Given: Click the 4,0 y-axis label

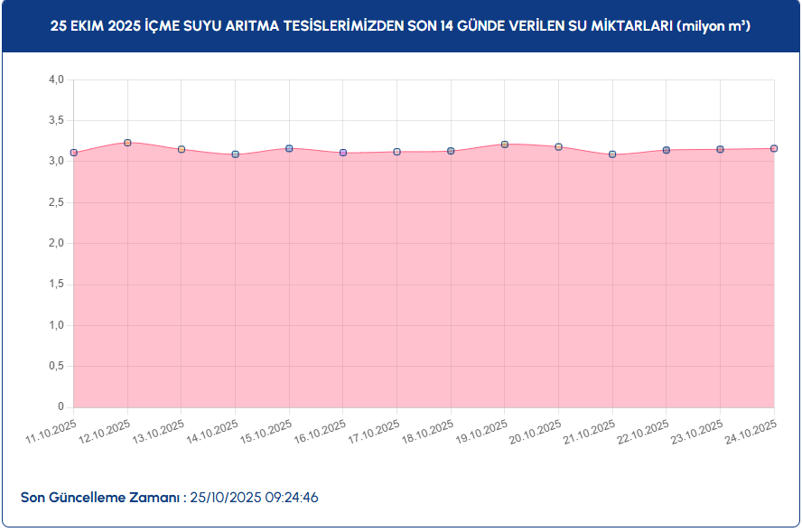Looking at the screenshot, I should pyautogui.click(x=56, y=79).
